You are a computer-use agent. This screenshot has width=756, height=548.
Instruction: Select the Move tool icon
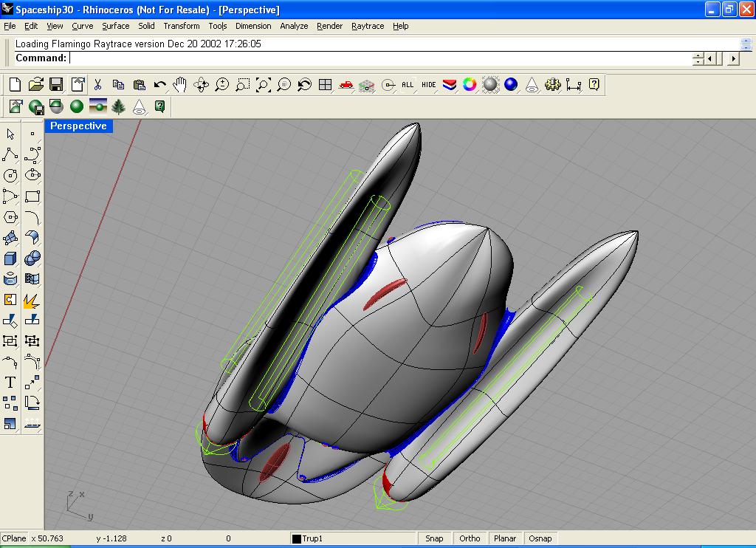click(x=32, y=382)
